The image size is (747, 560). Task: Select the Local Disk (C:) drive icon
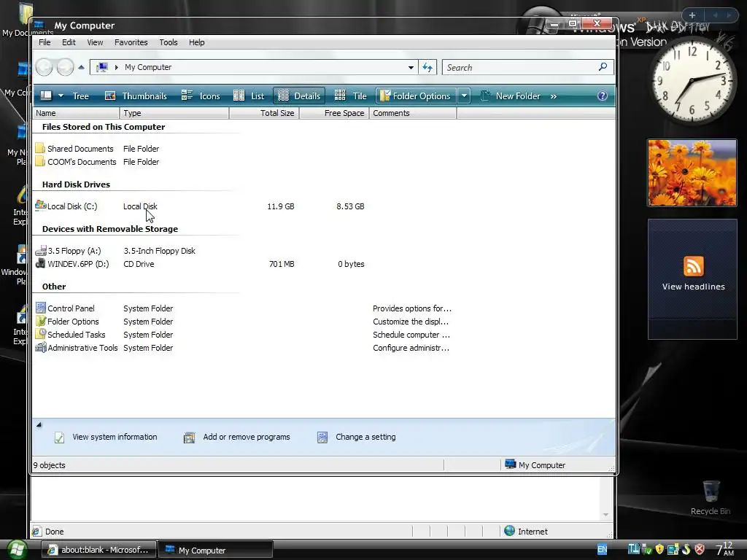(x=41, y=206)
